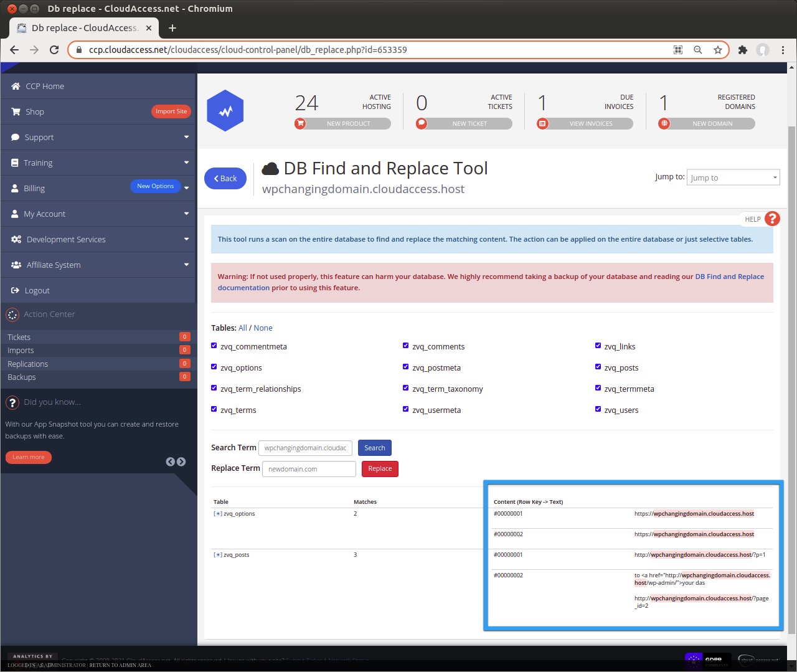797x672 pixels.
Task: Click the hexagon CloudAccess logo icon
Action: click(x=225, y=111)
